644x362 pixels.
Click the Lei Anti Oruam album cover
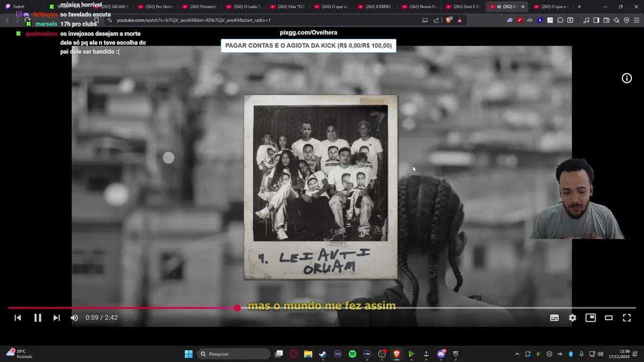coord(320,187)
